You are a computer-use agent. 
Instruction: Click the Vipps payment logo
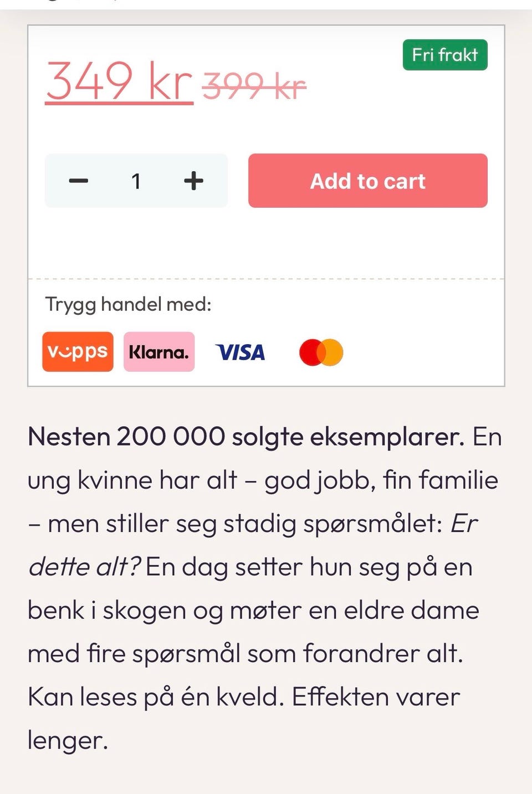coord(78,352)
